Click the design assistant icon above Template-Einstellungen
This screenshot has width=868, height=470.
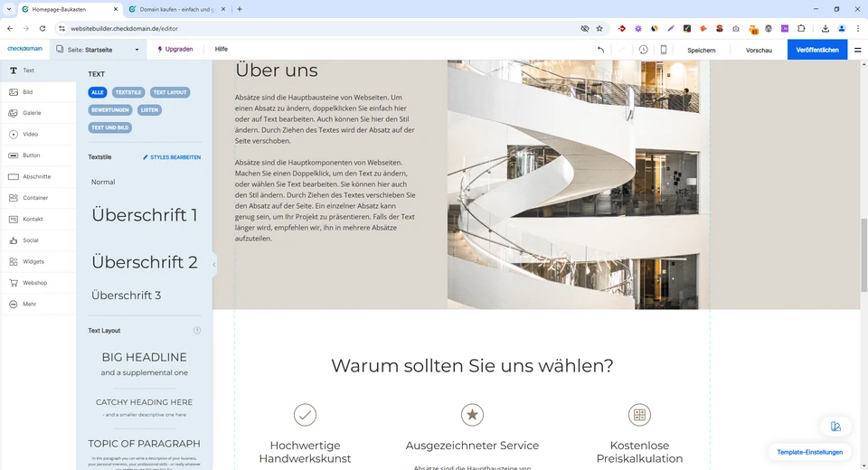[x=835, y=427]
